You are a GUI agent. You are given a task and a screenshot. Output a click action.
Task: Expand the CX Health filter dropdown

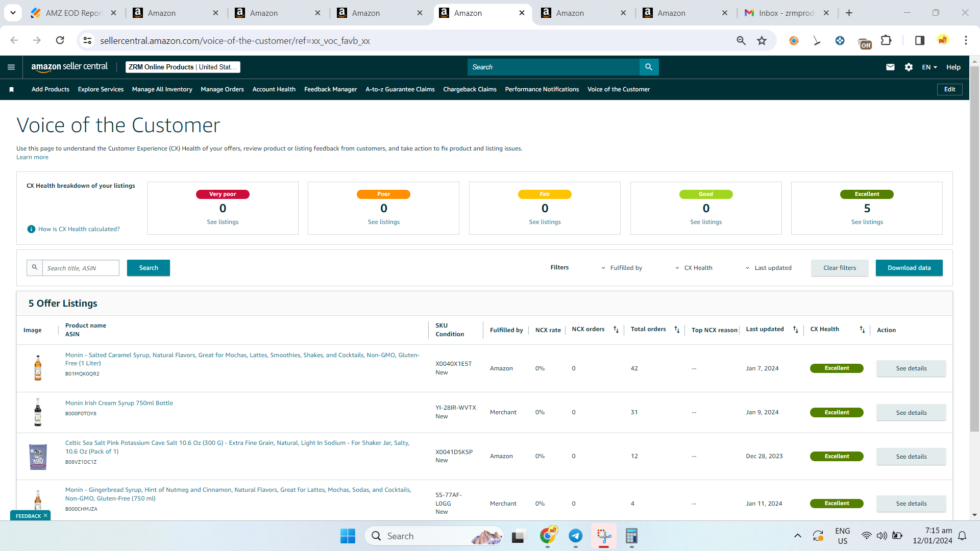694,268
